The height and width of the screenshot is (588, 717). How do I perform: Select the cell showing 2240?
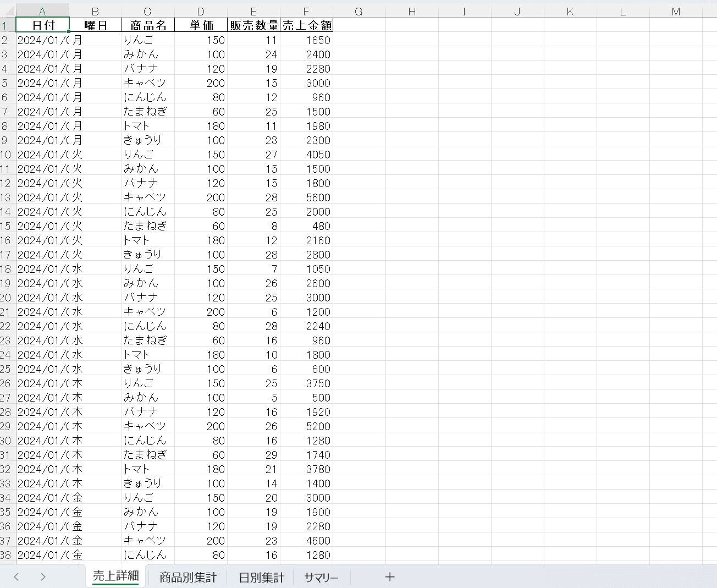click(x=306, y=326)
